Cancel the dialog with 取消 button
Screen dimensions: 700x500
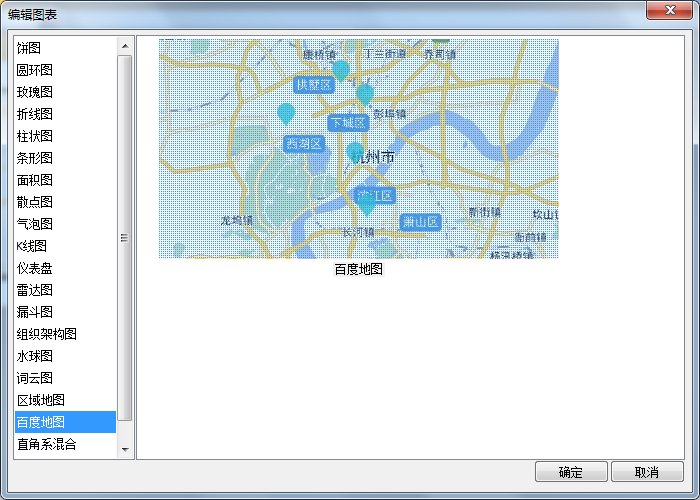(647, 472)
